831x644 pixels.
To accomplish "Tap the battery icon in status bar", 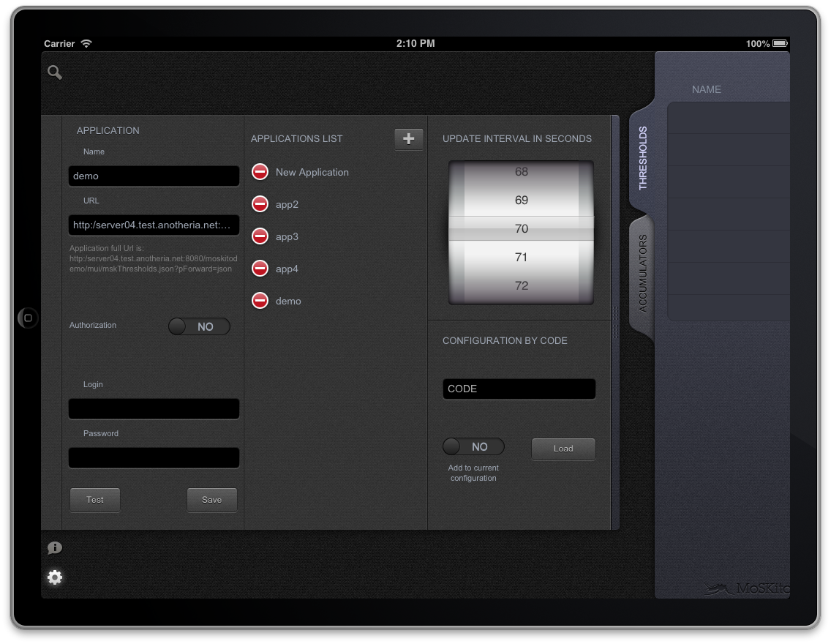I will (780, 43).
